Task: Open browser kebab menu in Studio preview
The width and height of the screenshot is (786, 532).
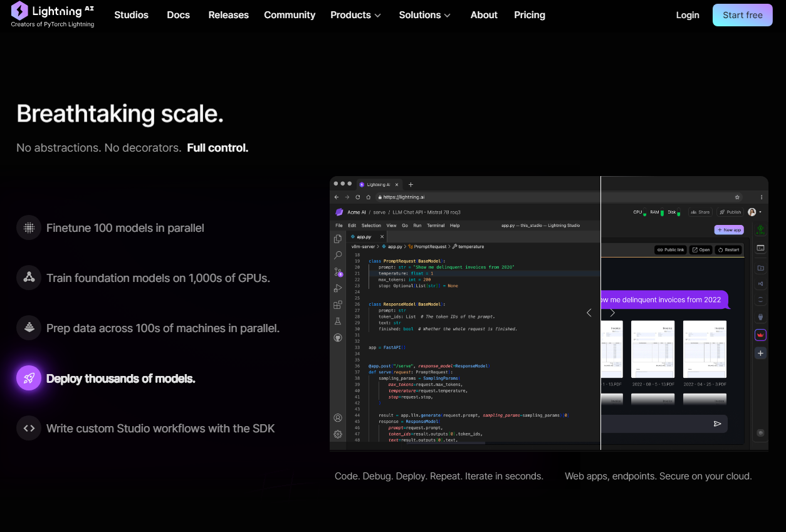Action: (x=762, y=197)
